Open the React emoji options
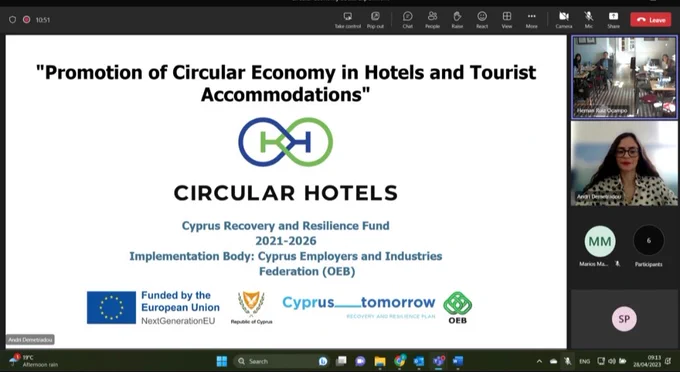 [x=482, y=20]
